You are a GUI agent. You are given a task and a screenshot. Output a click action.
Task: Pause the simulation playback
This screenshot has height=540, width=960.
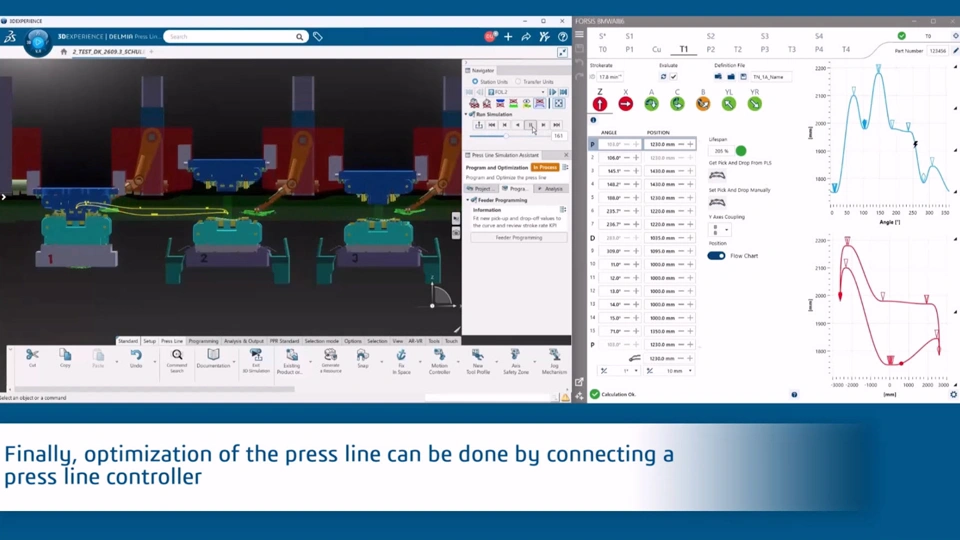click(530, 125)
